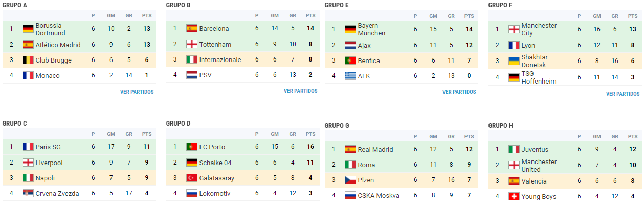The width and height of the screenshot is (644, 203).
Task: Open the Real Madrid team name
Action: pos(375,149)
